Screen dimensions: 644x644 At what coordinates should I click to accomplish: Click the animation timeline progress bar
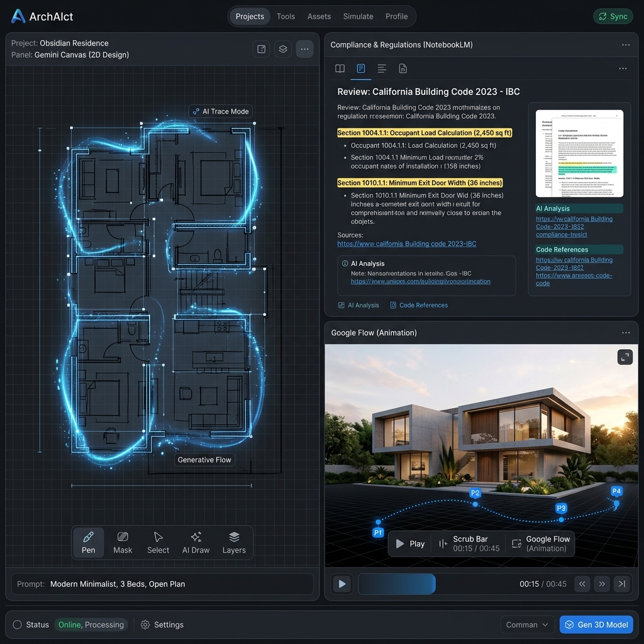coord(435,584)
